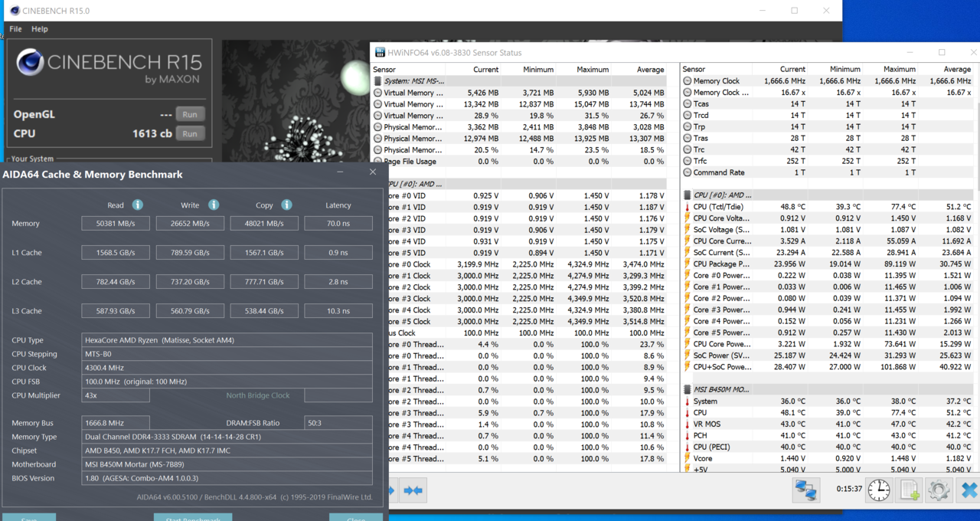Viewport: 980px width, 521px height.
Task: Click the Memory Latency value 70.0 ns
Action: (x=338, y=223)
